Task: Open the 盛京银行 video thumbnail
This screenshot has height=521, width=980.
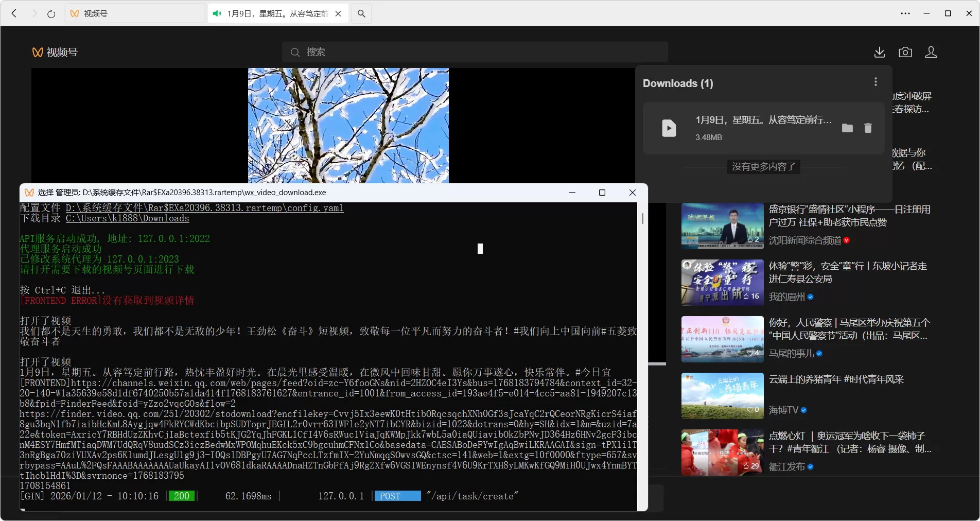Action: click(722, 225)
